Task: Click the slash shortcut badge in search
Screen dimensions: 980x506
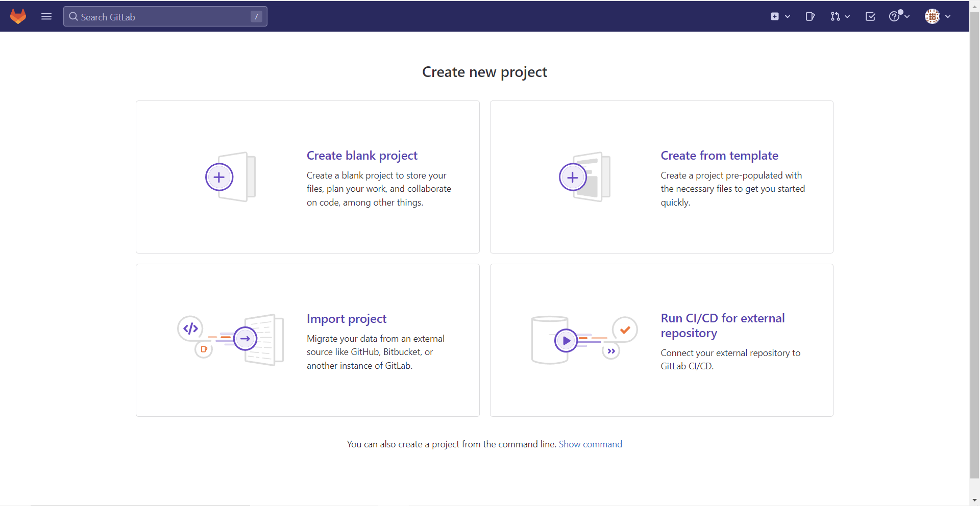Action: pos(256,17)
